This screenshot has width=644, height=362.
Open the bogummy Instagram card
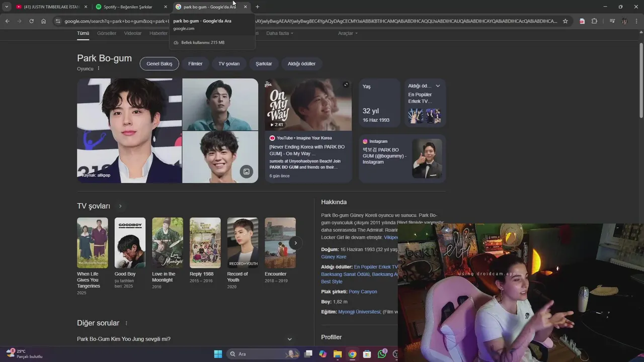[x=403, y=158]
